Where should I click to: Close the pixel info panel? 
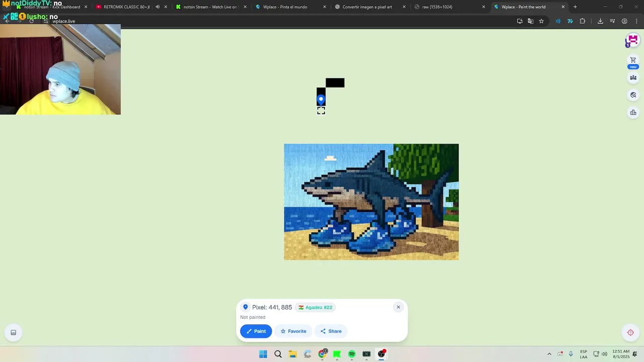point(398,307)
